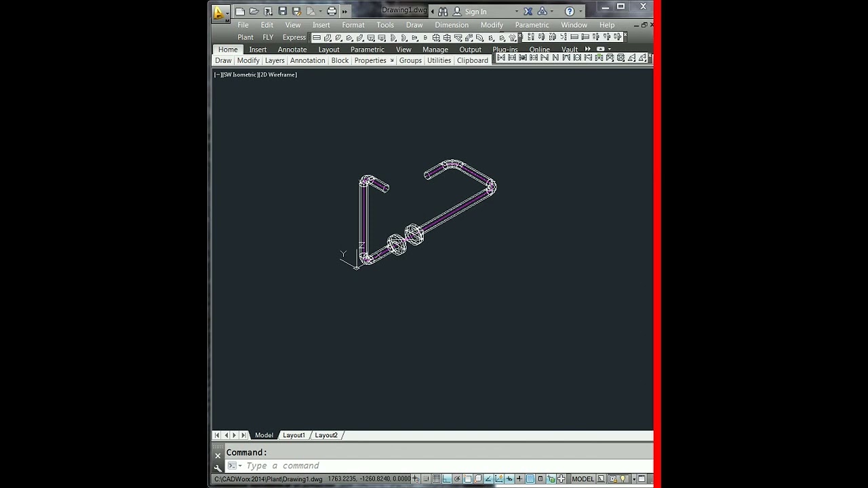Expand the Clipboard ribbon panel

pos(473,60)
